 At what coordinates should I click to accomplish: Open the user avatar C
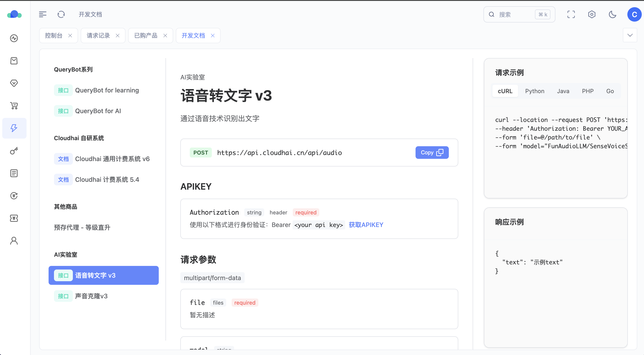point(635,14)
